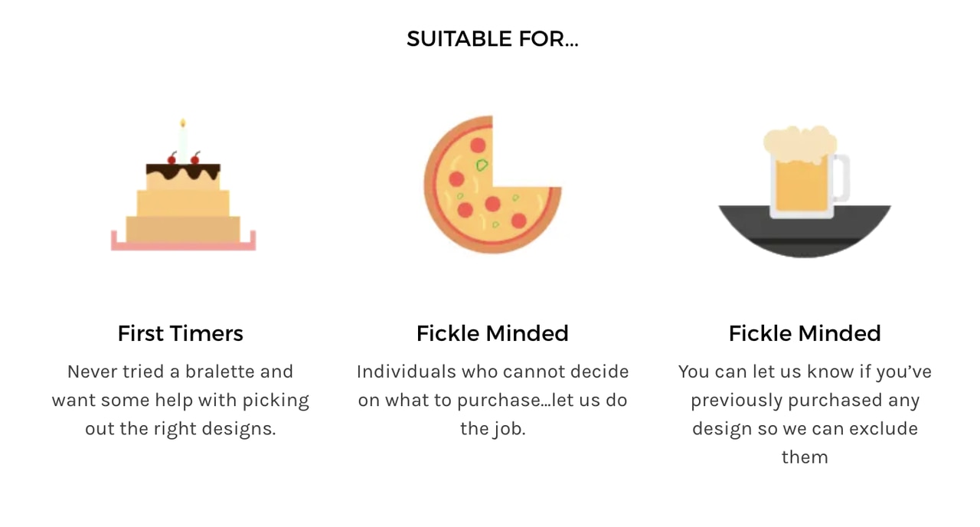Click the "SUITABLE FOR..." heading
Viewport: 980px width, 527px height.
(492, 38)
